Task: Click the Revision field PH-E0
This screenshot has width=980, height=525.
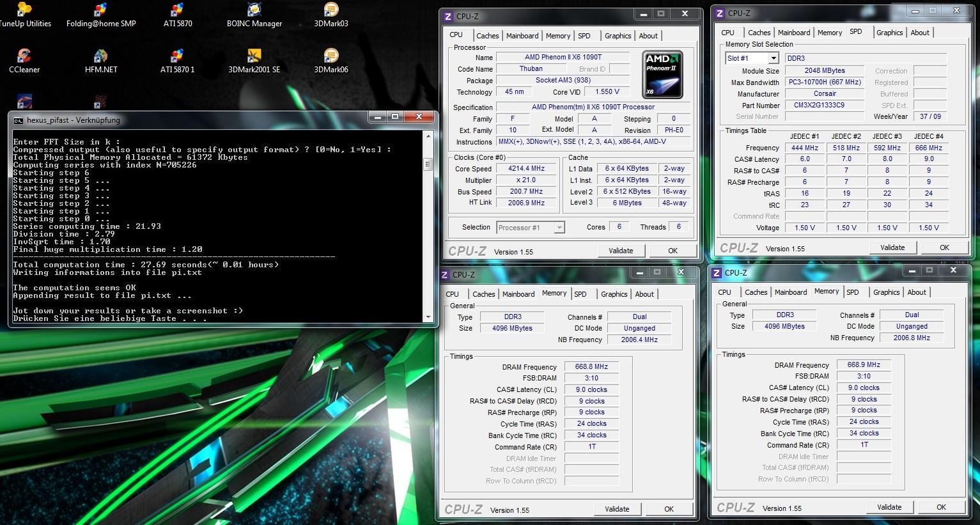Action: tap(674, 130)
